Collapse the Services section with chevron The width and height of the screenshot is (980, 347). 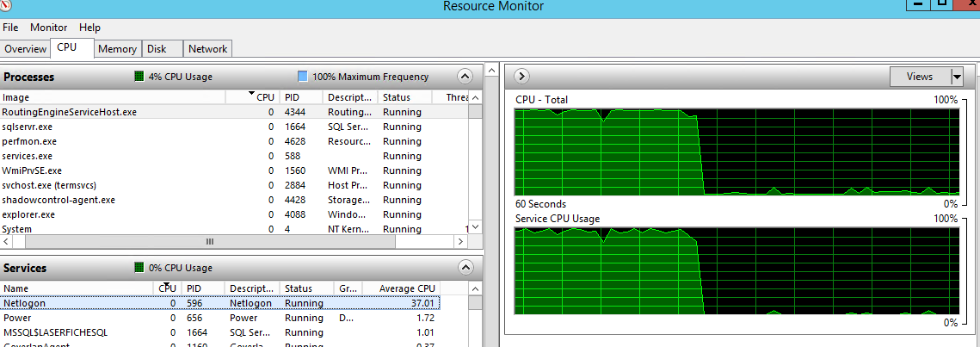pos(465,268)
